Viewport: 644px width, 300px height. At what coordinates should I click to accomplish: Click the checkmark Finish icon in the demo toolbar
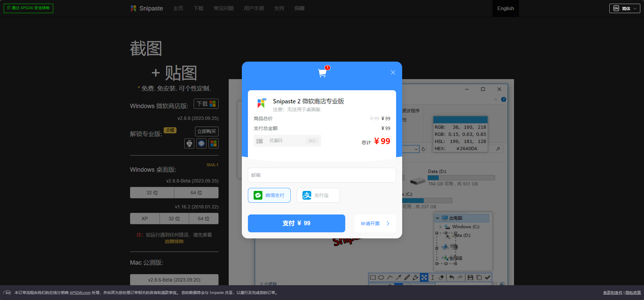pyautogui.click(x=487, y=277)
